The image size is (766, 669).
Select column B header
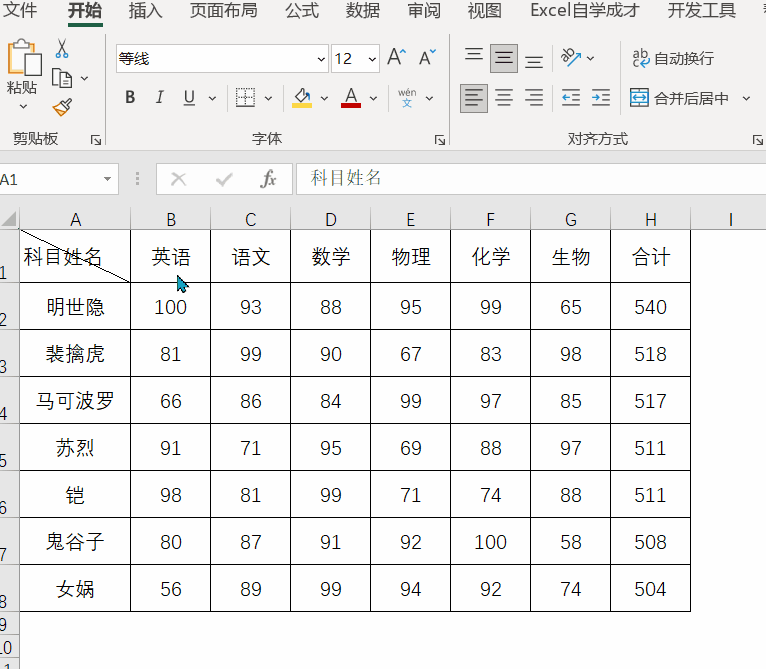(170, 219)
